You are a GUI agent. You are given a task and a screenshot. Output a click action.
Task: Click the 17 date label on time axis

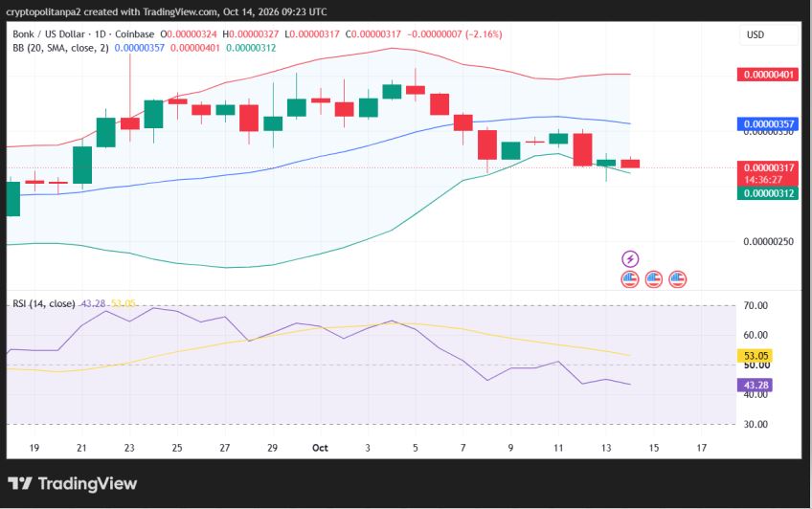(x=701, y=448)
